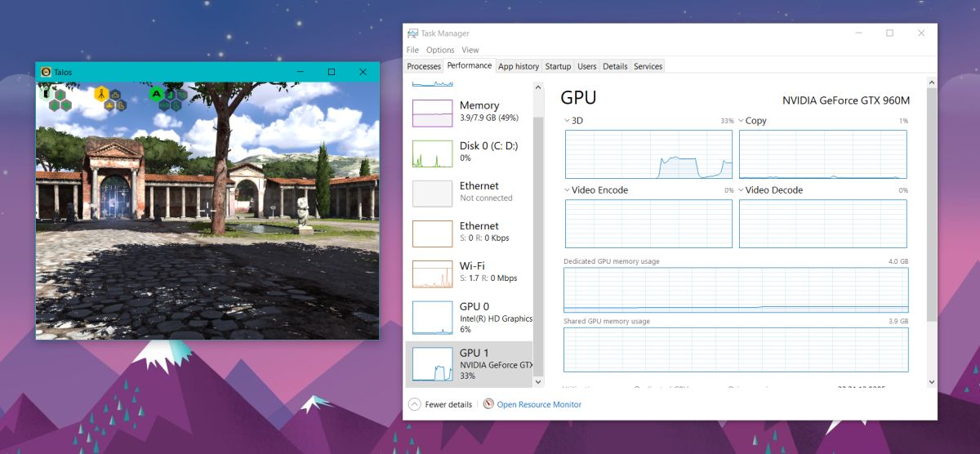
Task: Select the Disk 0 graph thumbnail
Action: [432, 154]
